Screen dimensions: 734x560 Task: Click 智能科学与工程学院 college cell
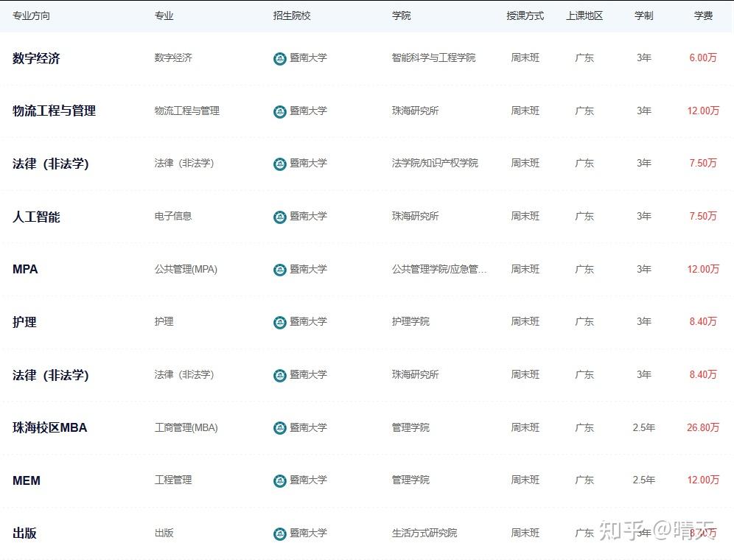[x=433, y=57]
